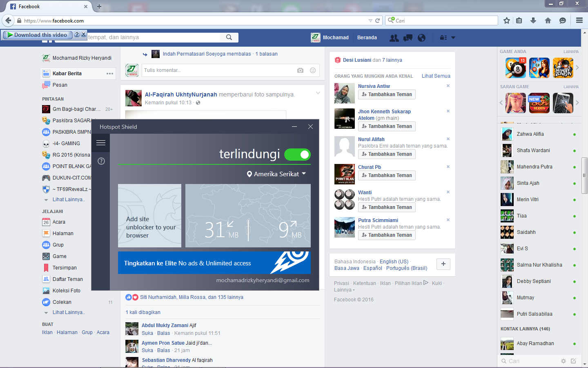Open Mochamad profile from the top bar
Image resolution: width=588 pixels, height=368 pixels.
tap(330, 38)
